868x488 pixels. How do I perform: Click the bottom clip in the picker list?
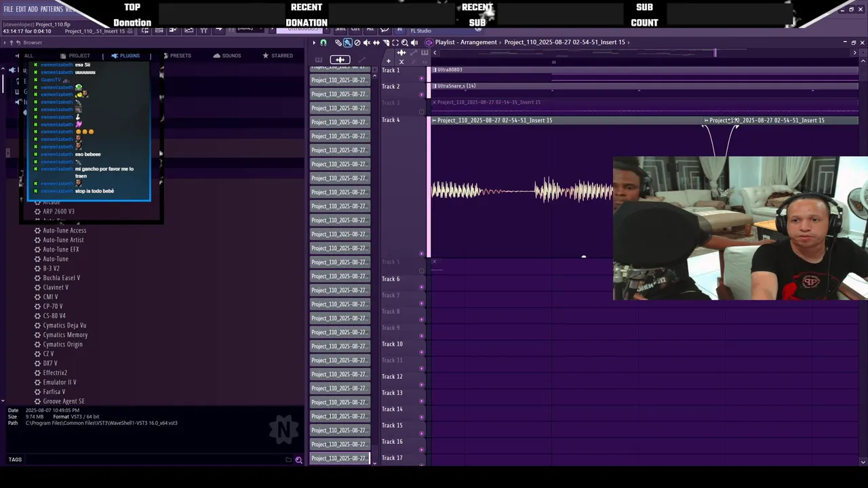[340, 458]
